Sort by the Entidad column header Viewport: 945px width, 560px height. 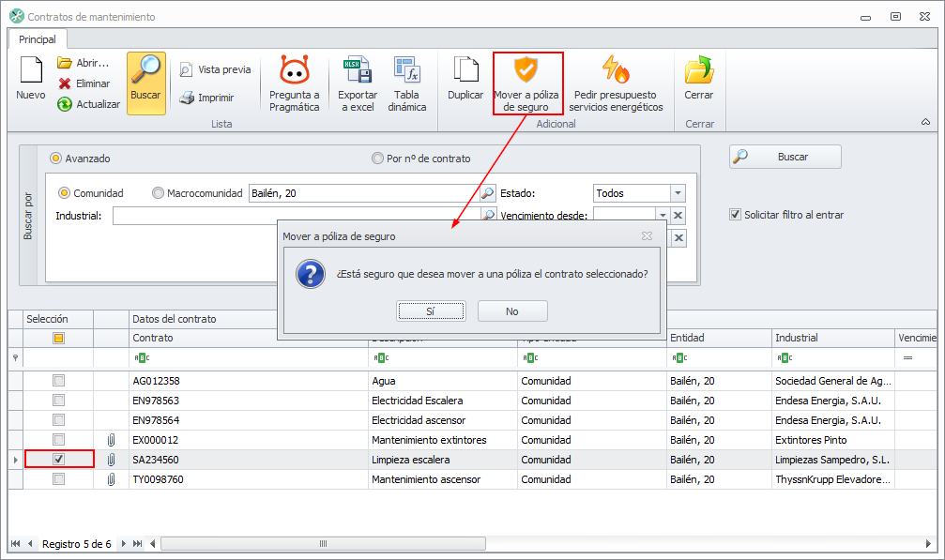click(x=719, y=338)
